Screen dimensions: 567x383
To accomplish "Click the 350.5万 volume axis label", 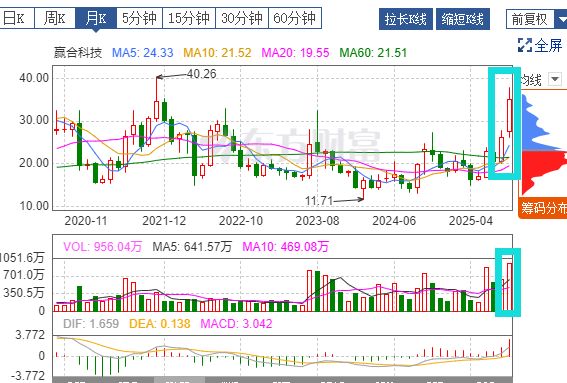I will pos(24,293).
